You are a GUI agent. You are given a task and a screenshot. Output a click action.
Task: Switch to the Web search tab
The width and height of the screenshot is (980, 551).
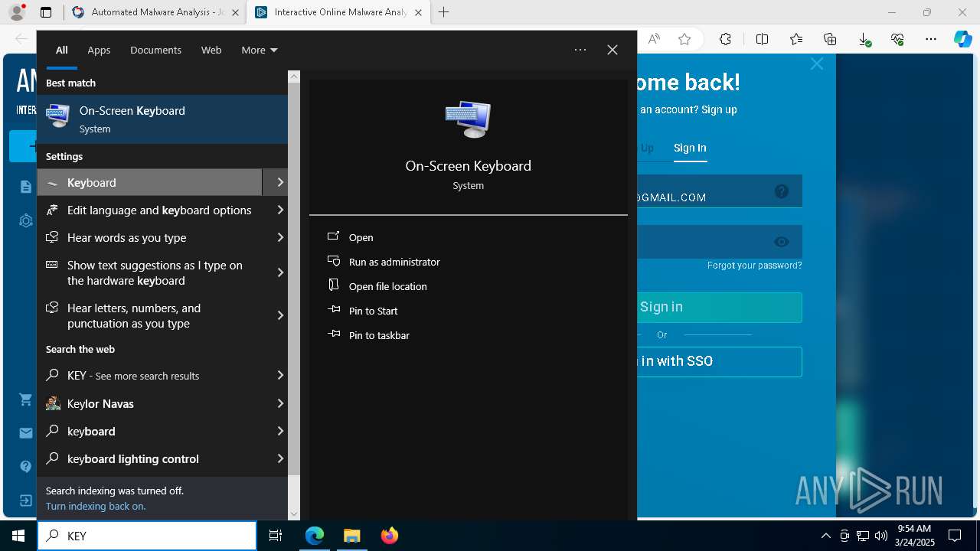click(211, 50)
